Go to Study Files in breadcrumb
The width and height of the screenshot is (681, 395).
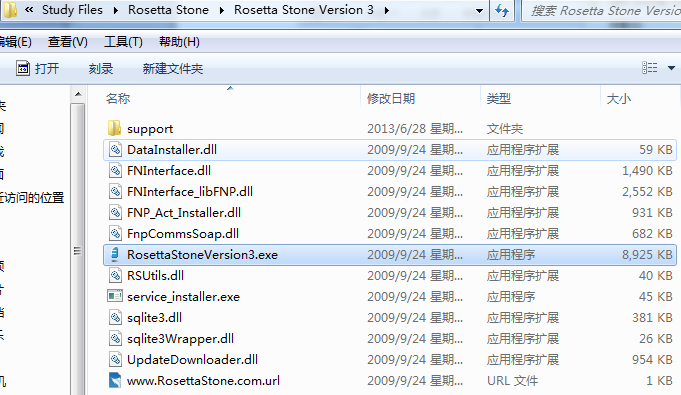(72, 10)
